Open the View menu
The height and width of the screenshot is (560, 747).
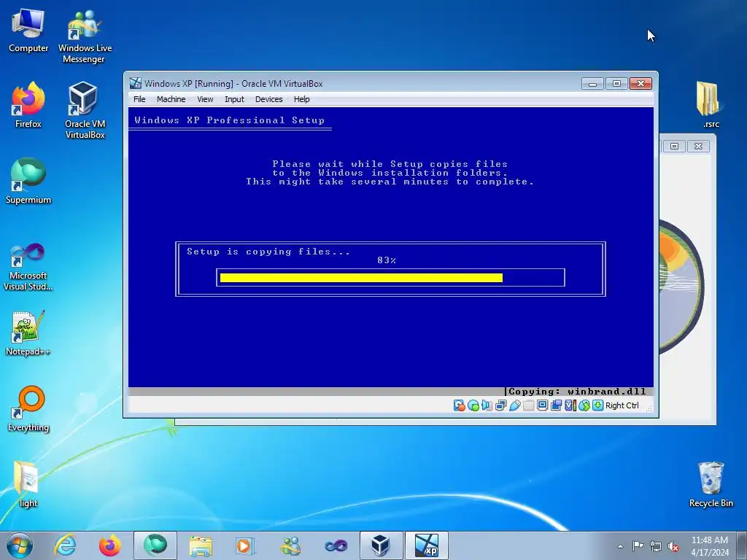click(205, 99)
